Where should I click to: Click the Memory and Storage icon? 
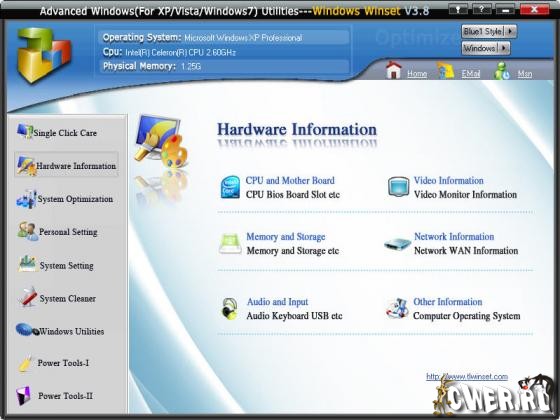(230, 243)
